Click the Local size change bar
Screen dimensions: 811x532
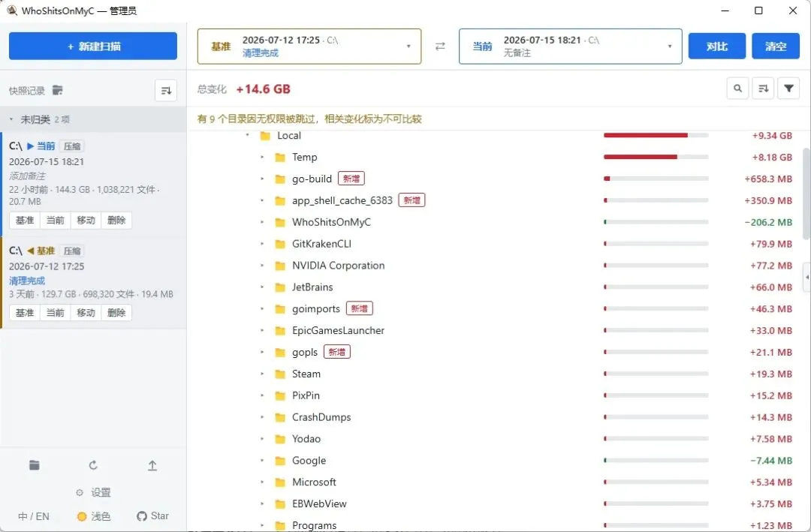click(x=656, y=136)
